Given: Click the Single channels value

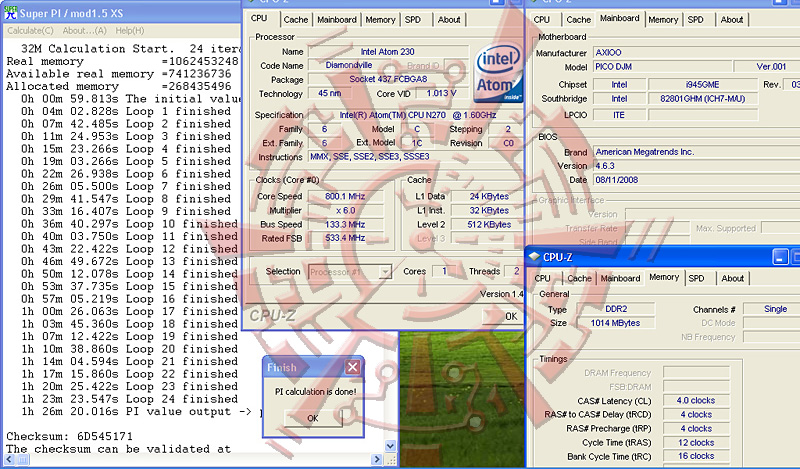Looking at the screenshot, I should coord(771,309).
